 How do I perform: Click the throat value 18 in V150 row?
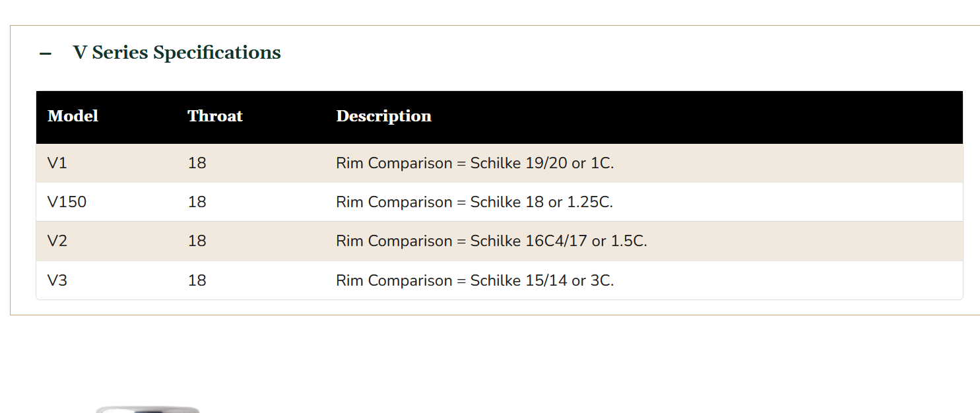[197, 202]
